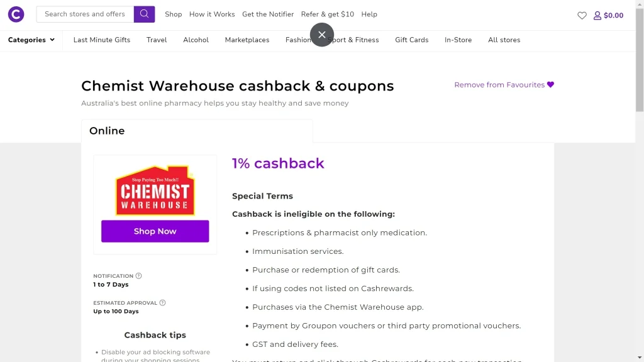This screenshot has width=644, height=362.
Task: Click the Shop Now button
Action: (155, 231)
